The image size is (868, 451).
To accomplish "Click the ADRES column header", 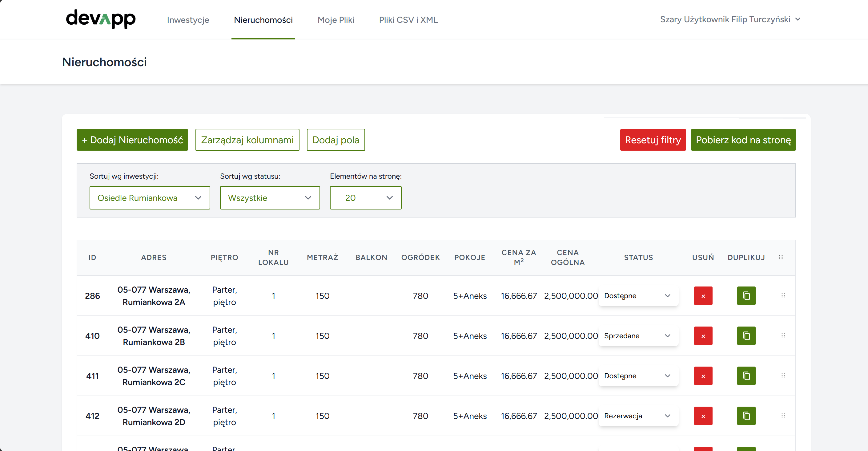I will [x=154, y=257].
